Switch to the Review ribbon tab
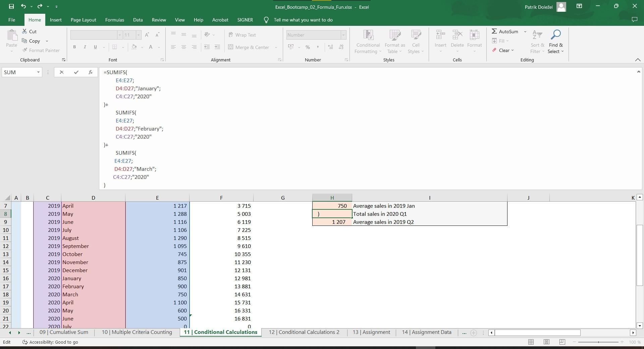 point(159,20)
